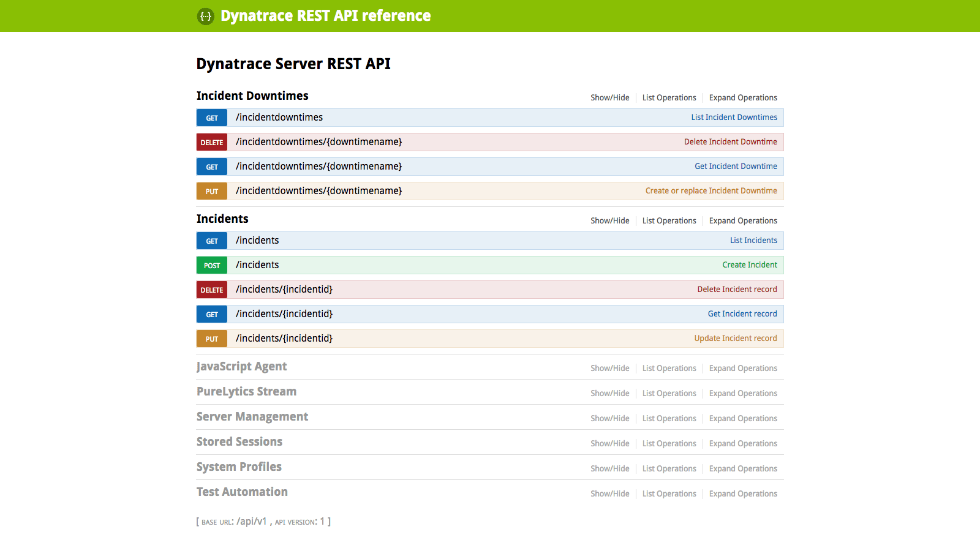Open Create or replace Incident Downtime
The height and width of the screenshot is (551, 980).
coord(711,191)
